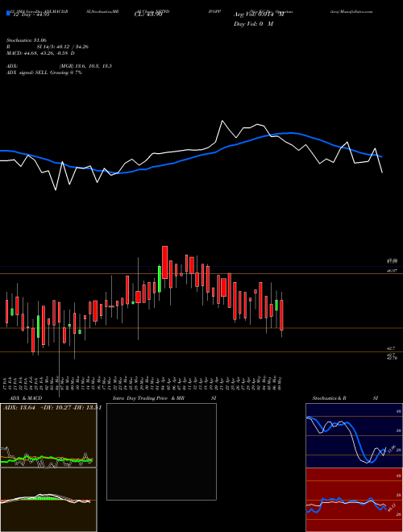Click the blue 12 Day SMA legend square
The height and width of the screenshot is (532, 403).
[x=9, y=14]
